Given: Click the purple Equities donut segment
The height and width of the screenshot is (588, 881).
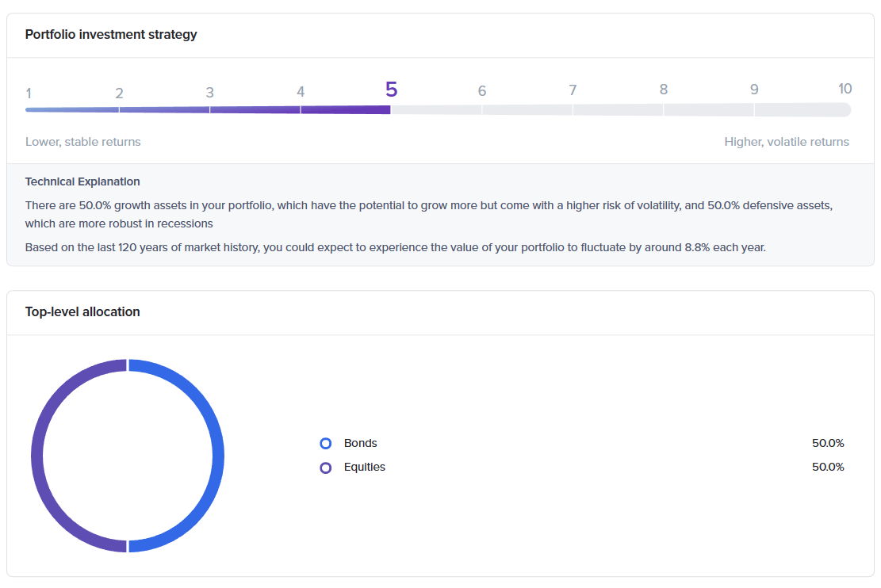Looking at the screenshot, I should tap(36, 456).
